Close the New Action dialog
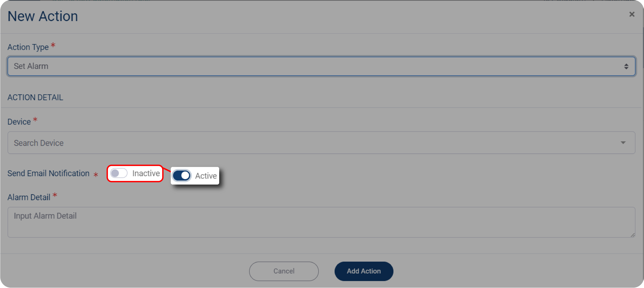 tap(632, 15)
